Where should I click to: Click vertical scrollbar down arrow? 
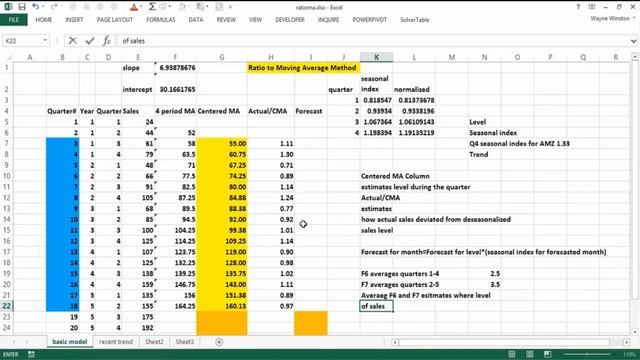click(x=635, y=331)
